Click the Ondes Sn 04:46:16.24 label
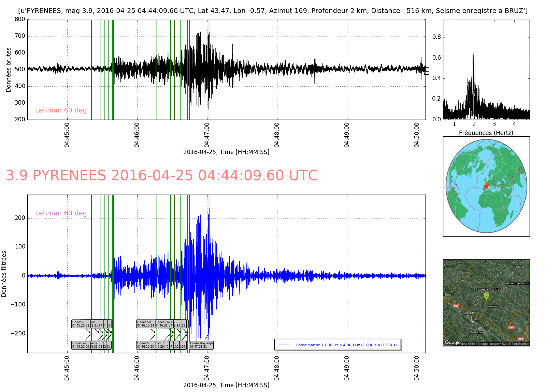 (145, 324)
